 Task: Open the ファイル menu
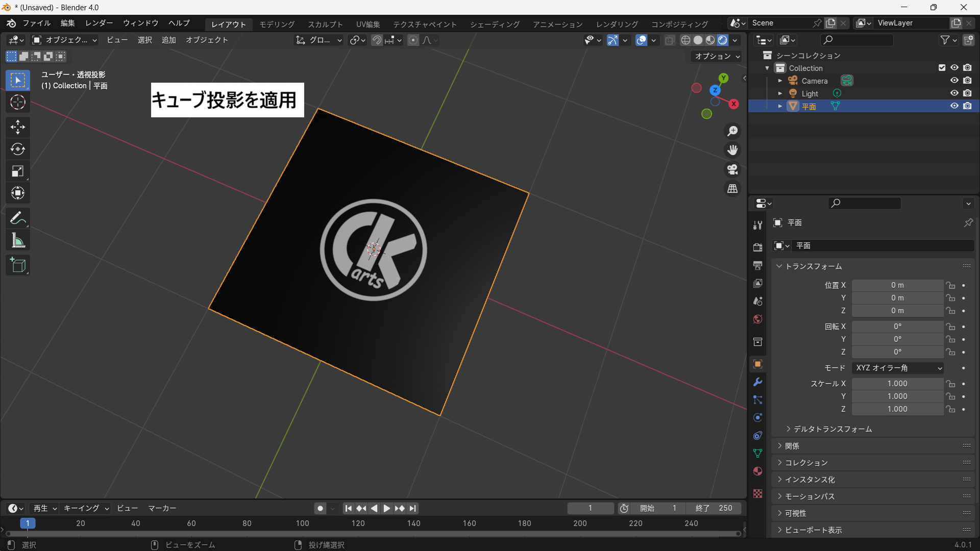[x=36, y=23]
